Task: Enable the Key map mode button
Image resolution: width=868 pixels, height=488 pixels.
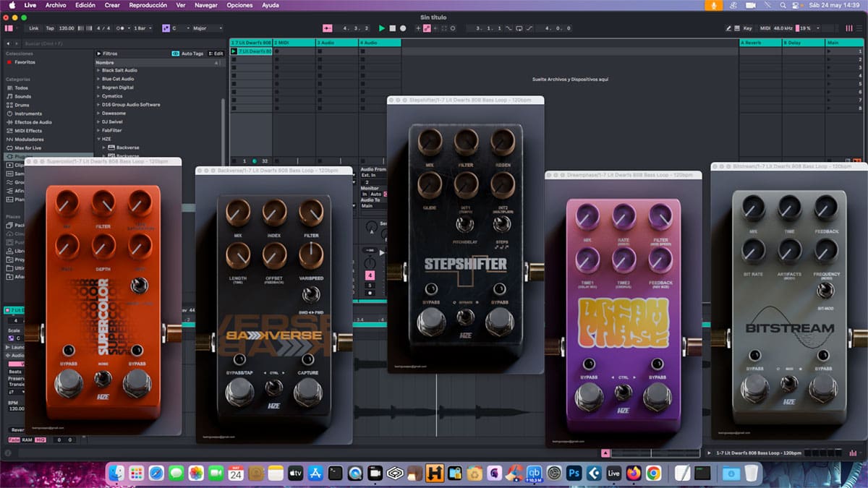Action: coord(747,28)
